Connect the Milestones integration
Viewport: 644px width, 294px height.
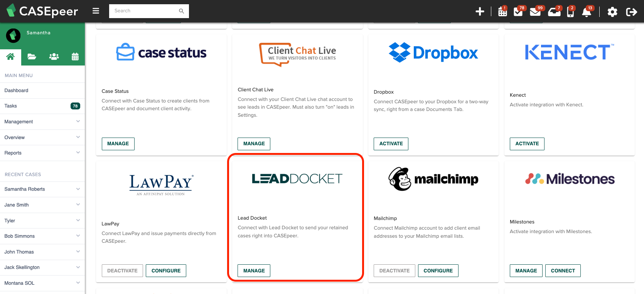(563, 271)
